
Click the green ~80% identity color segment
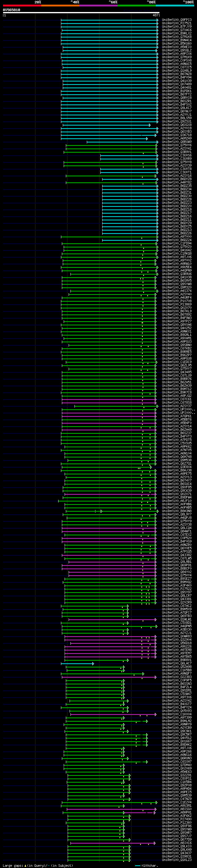pyautogui.click(x=137, y=6)
